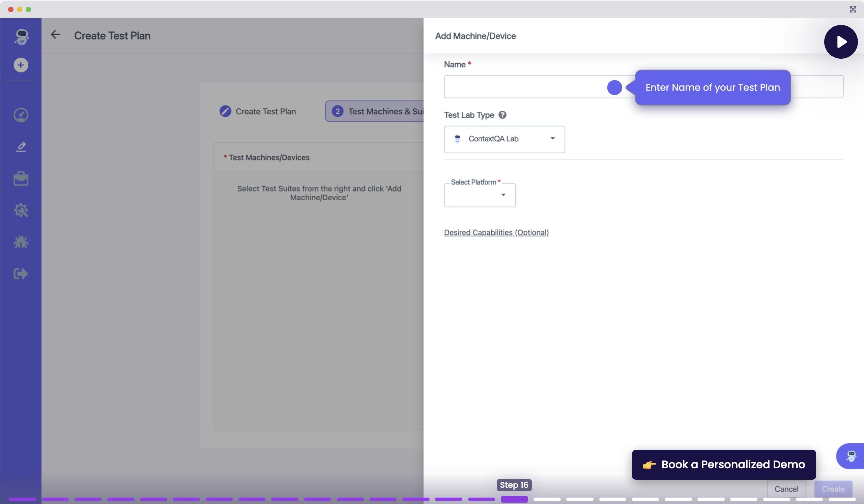Click the back arrow beside Create Test Plan

[x=56, y=35]
